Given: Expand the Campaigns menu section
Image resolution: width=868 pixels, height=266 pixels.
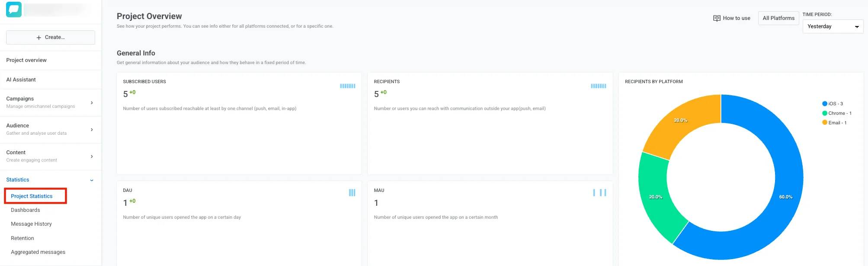Looking at the screenshot, I should click(91, 103).
